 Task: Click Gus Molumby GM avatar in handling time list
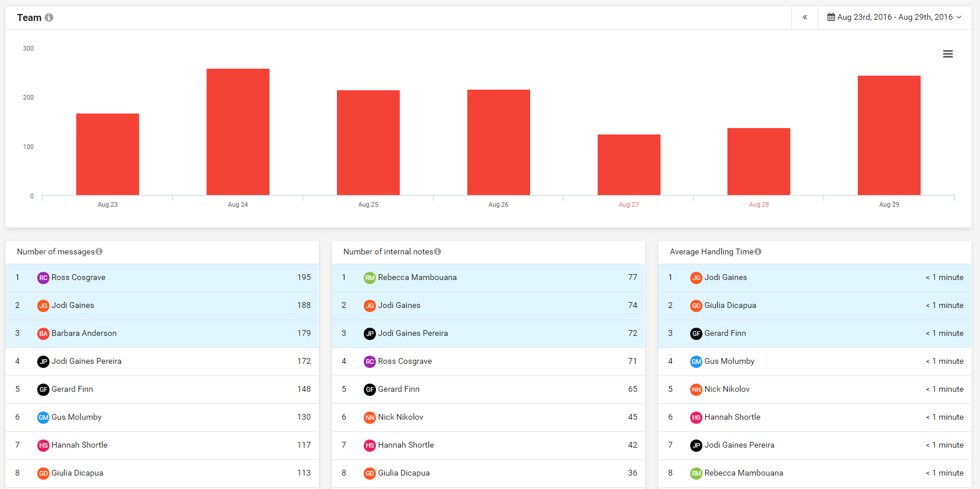pyautogui.click(x=696, y=362)
